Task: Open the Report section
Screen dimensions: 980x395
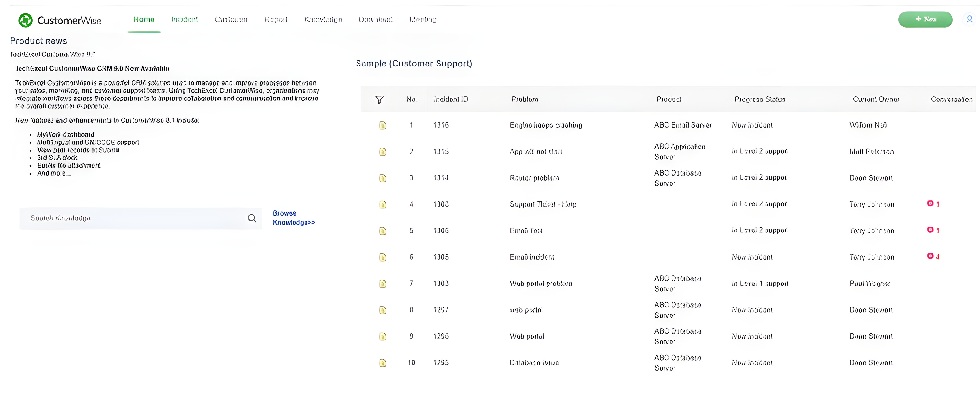Action: click(276, 19)
